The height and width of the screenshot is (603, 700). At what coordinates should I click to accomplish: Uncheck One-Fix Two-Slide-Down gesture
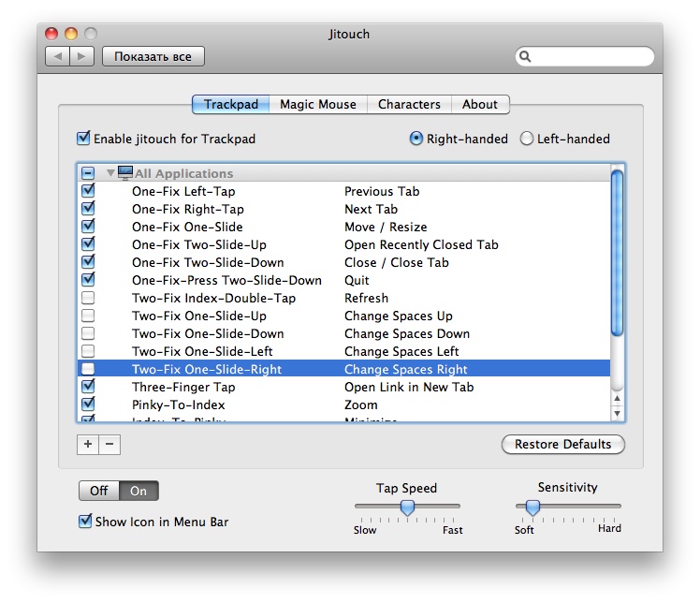click(x=88, y=262)
